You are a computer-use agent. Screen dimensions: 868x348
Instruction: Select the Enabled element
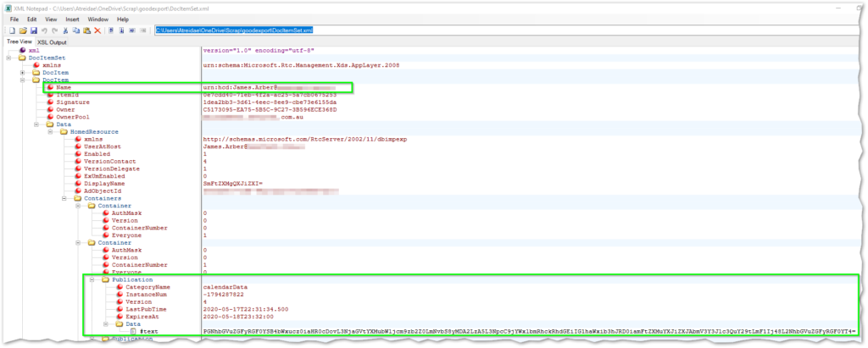click(97, 154)
